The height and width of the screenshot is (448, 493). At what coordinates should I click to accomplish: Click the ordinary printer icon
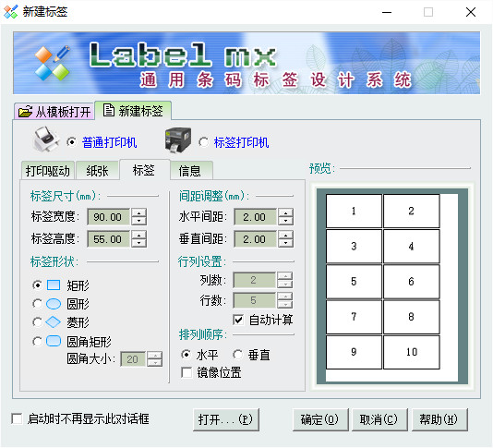(46, 139)
